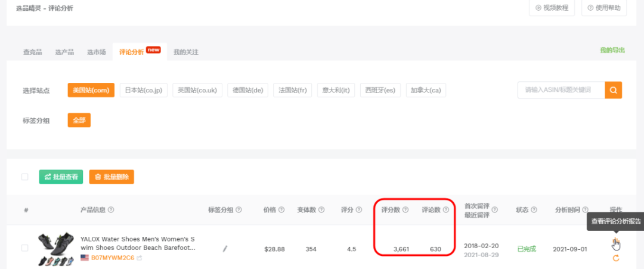Open the 我的关注 tab

click(x=186, y=52)
